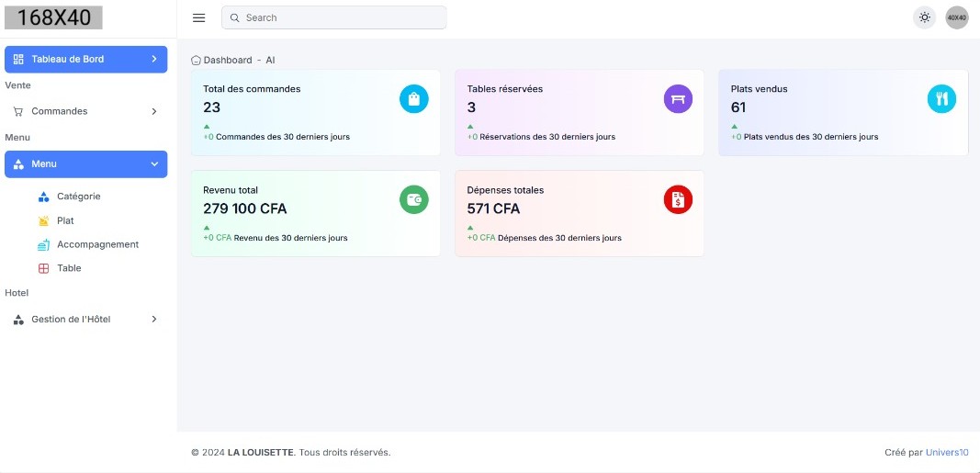The image size is (980, 473).
Task: Click the Tables réservées card title
Action: click(x=505, y=89)
